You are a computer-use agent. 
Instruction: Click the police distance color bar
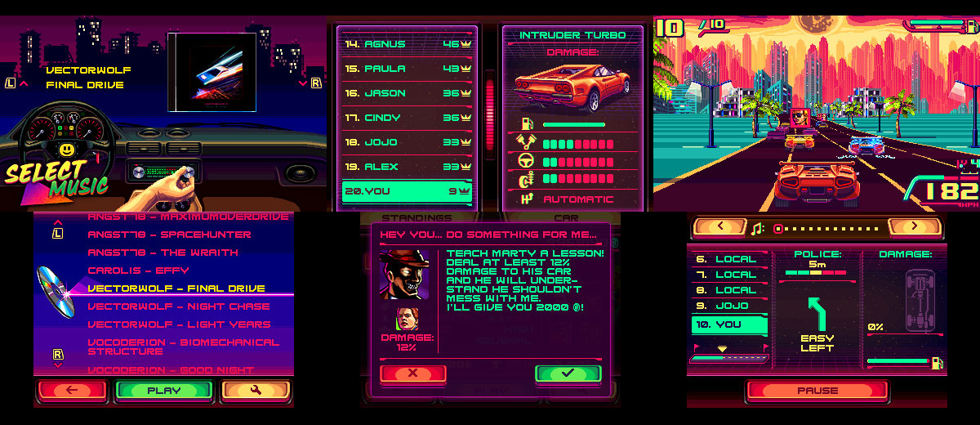pyautogui.click(x=817, y=273)
